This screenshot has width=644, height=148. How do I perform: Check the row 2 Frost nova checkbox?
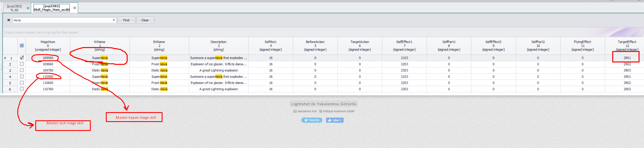pyautogui.click(x=22, y=64)
